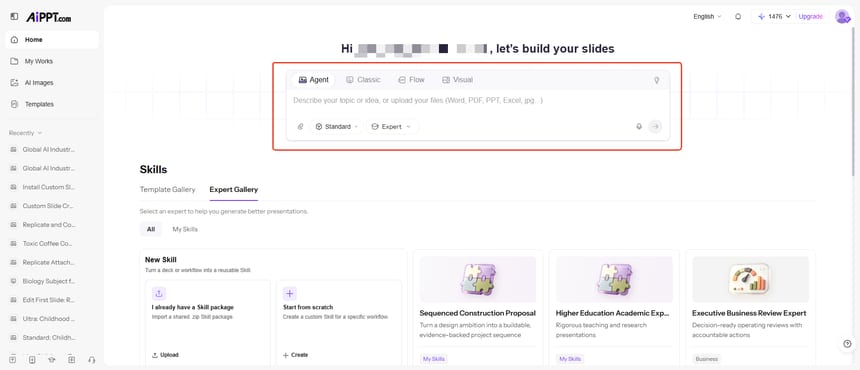Switch to the Flow mode tab

pyautogui.click(x=411, y=80)
